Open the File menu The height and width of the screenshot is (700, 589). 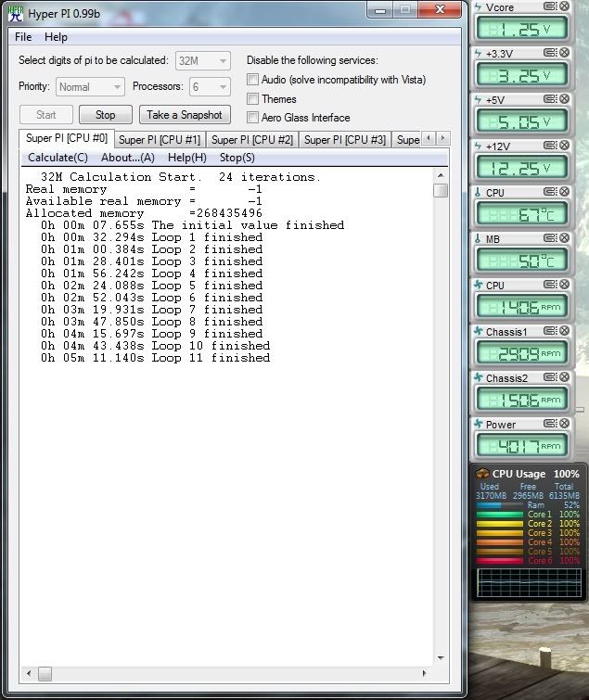tap(23, 37)
